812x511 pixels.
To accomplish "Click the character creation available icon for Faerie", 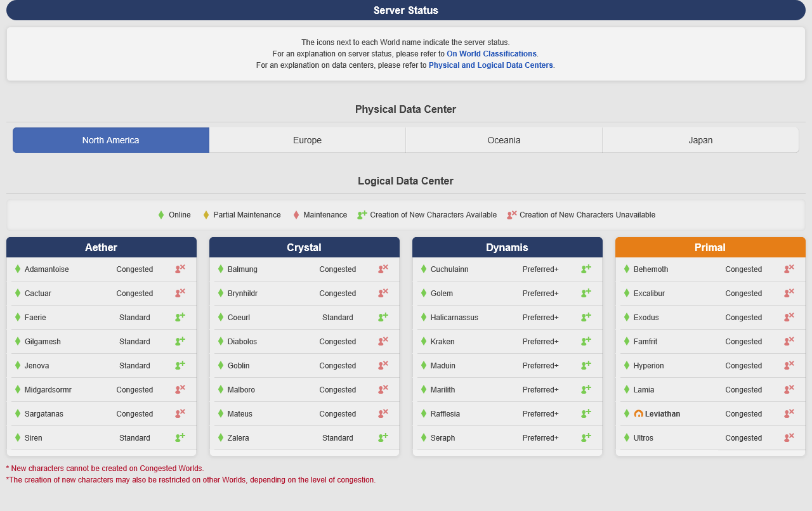I will click(180, 317).
